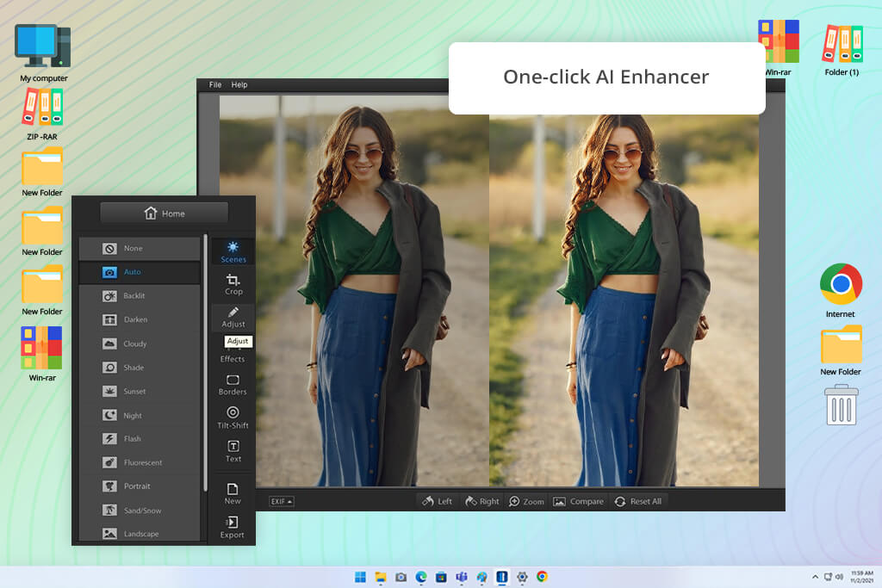Viewport: 882px width, 588px height.
Task: Rotate image Right
Action: tap(482, 501)
